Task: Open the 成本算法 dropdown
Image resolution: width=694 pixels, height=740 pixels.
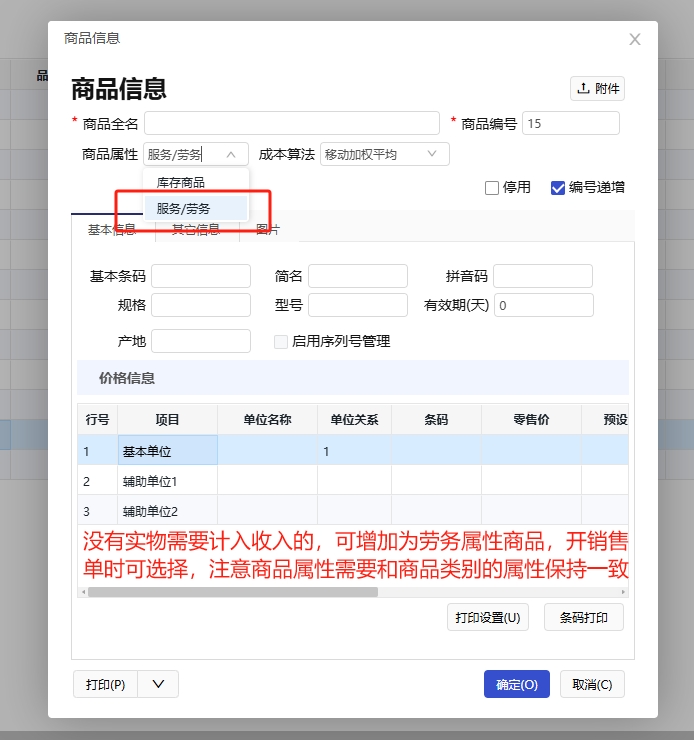Action: pos(385,154)
